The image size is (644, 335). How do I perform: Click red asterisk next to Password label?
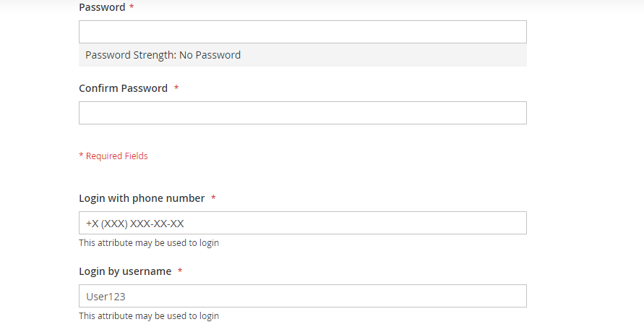(132, 7)
